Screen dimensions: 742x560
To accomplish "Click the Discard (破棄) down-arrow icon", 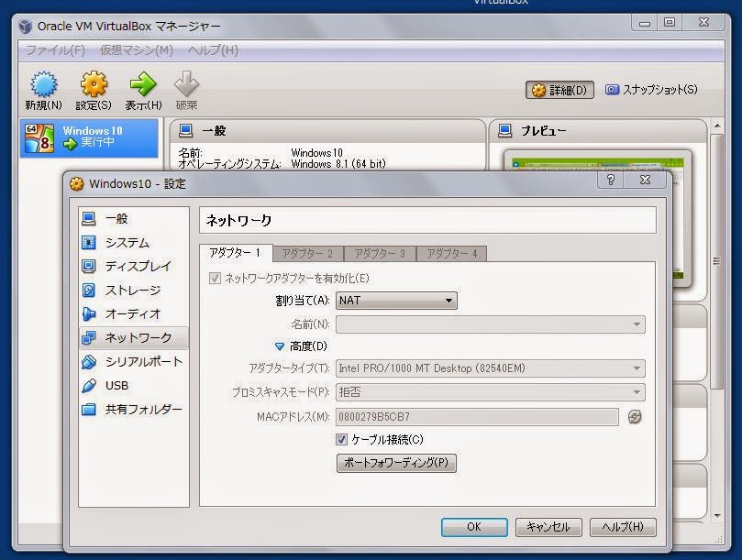I will click(x=186, y=84).
